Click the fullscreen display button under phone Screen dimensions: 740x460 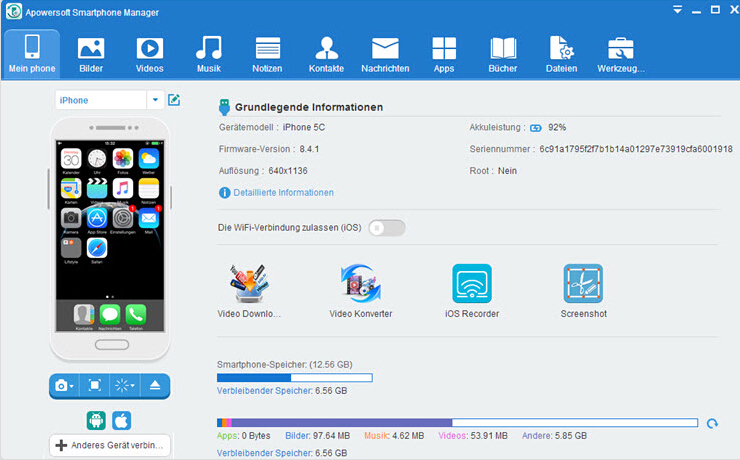94,386
